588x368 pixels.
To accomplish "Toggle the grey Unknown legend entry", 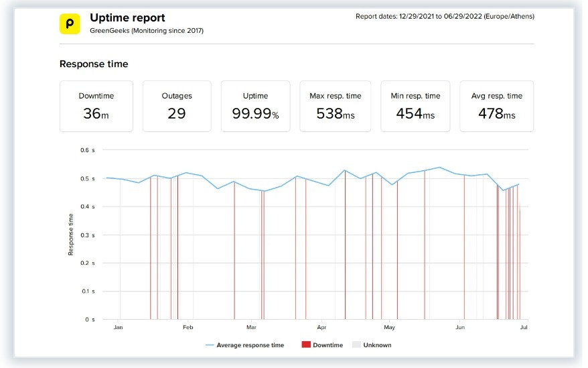I will 372,345.
